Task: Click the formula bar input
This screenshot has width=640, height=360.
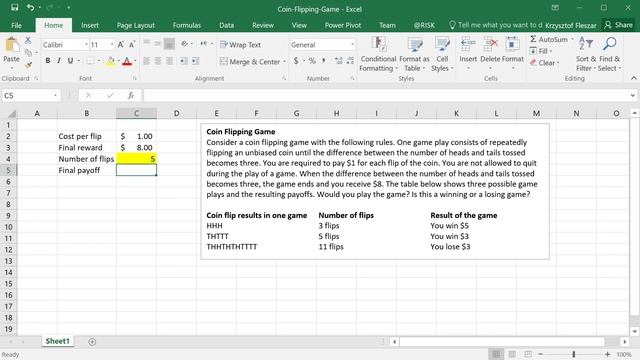Action: pos(386,96)
